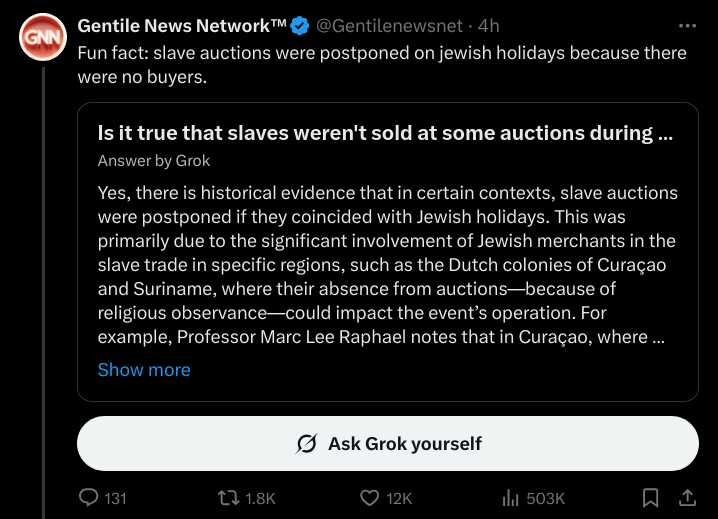Like the post with the heart icon
The width and height of the screenshot is (718, 519).
point(370,498)
